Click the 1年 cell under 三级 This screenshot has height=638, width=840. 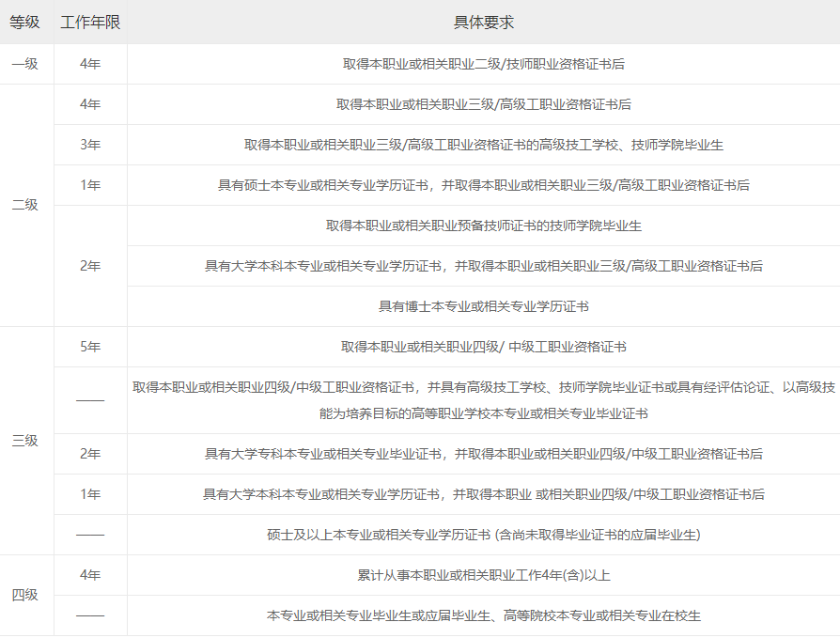(90, 494)
